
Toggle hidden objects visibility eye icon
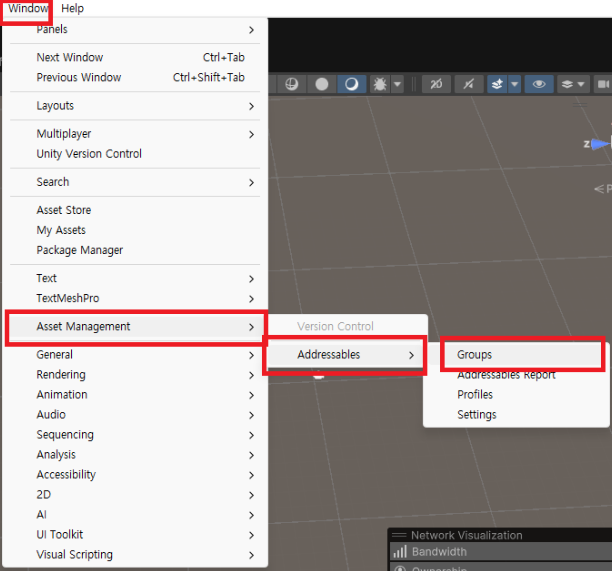(539, 84)
